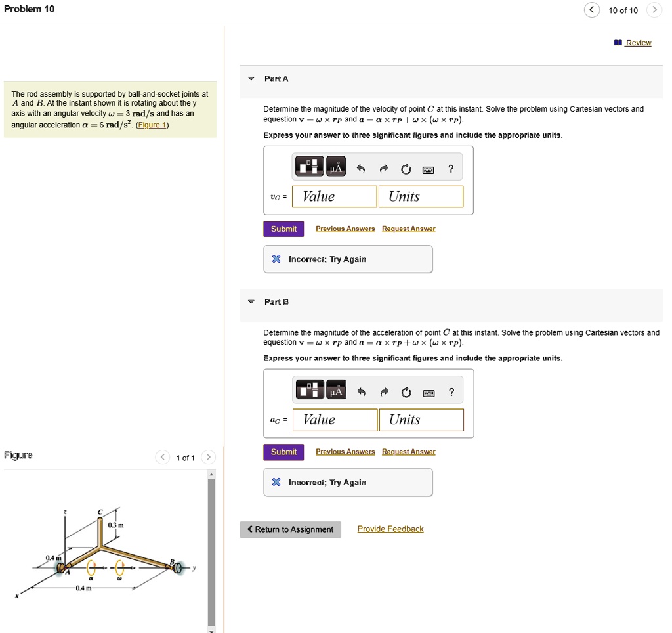Collapse the Part B section

(251, 301)
